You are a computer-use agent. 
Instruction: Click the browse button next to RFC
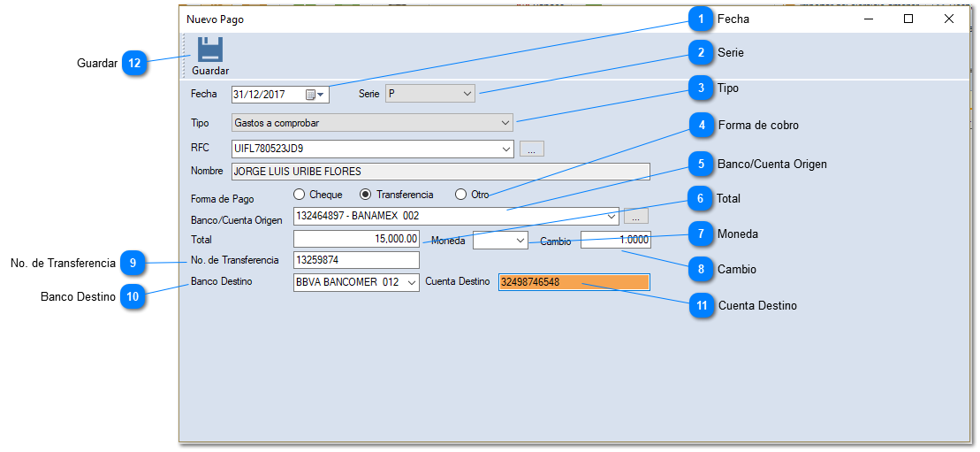pos(531,149)
